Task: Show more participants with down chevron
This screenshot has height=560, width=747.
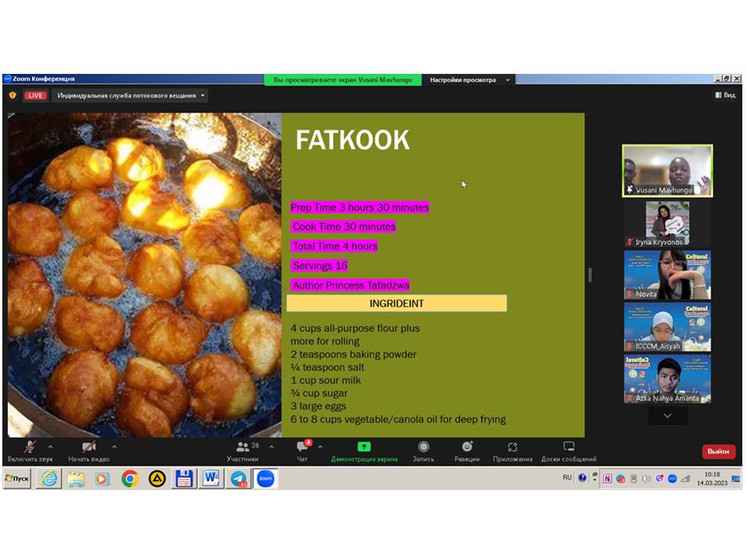Action: click(668, 415)
